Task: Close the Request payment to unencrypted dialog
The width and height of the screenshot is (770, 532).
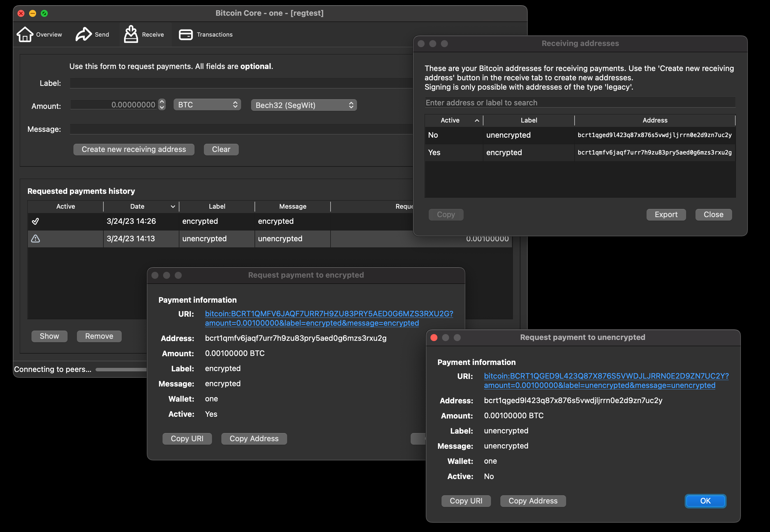Action: tap(434, 337)
